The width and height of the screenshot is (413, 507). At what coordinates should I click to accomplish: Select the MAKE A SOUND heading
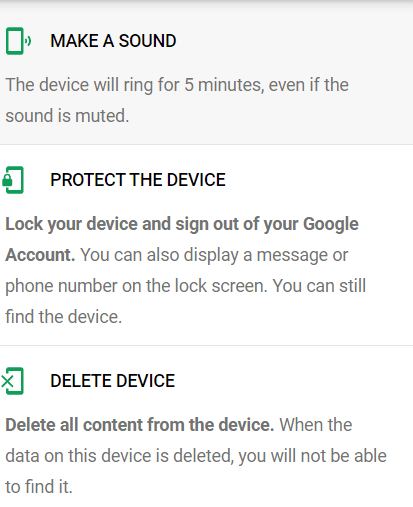[113, 41]
